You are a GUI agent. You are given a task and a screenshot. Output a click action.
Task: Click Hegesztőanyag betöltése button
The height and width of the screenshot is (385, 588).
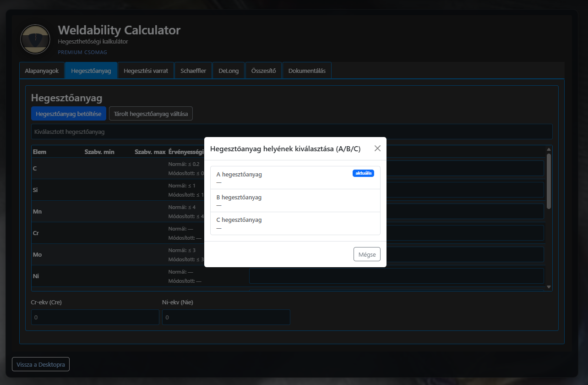[x=69, y=114]
